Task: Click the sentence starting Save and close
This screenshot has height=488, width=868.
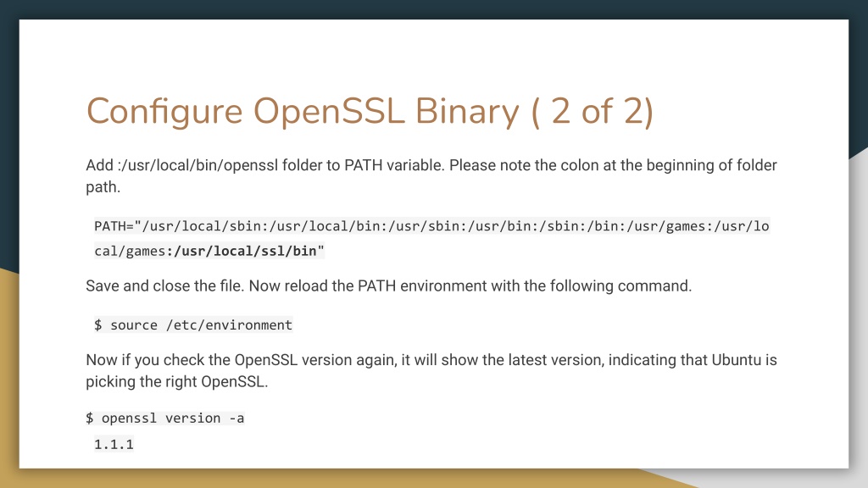Action: [388, 286]
